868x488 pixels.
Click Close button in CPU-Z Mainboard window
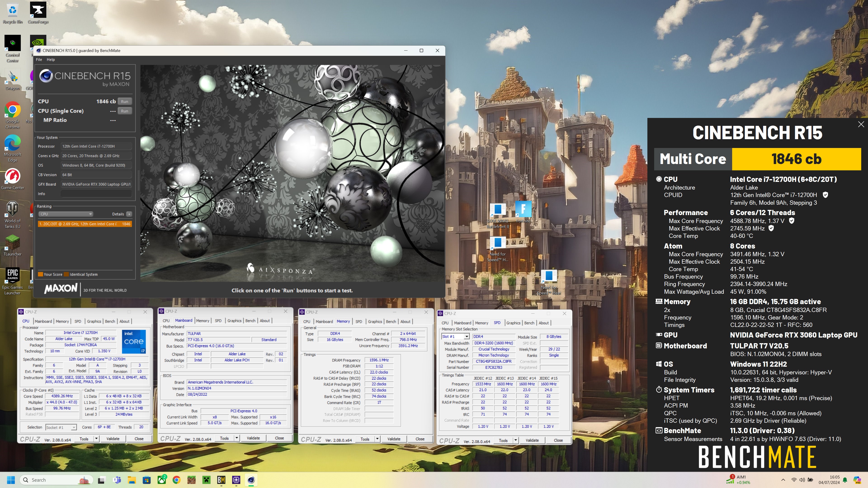(x=279, y=438)
